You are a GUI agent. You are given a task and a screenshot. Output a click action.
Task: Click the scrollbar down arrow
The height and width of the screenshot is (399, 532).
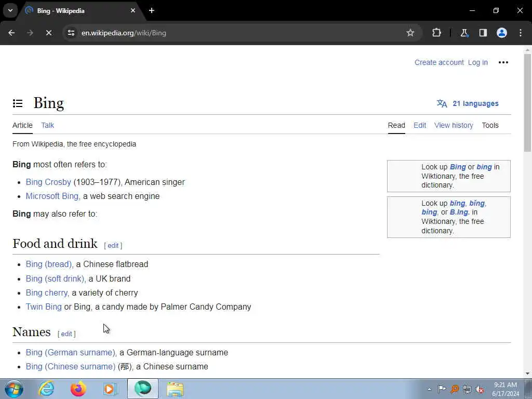point(527,374)
